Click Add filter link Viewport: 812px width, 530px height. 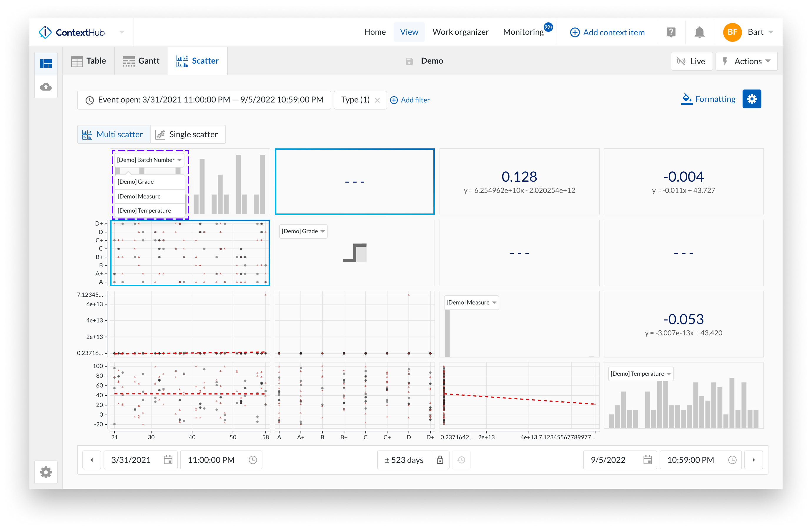tap(410, 100)
